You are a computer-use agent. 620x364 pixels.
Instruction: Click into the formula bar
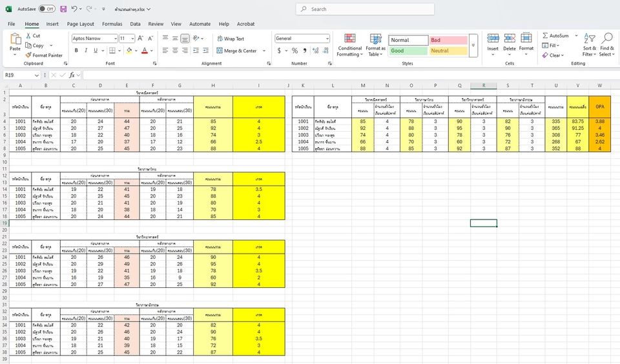(350, 75)
